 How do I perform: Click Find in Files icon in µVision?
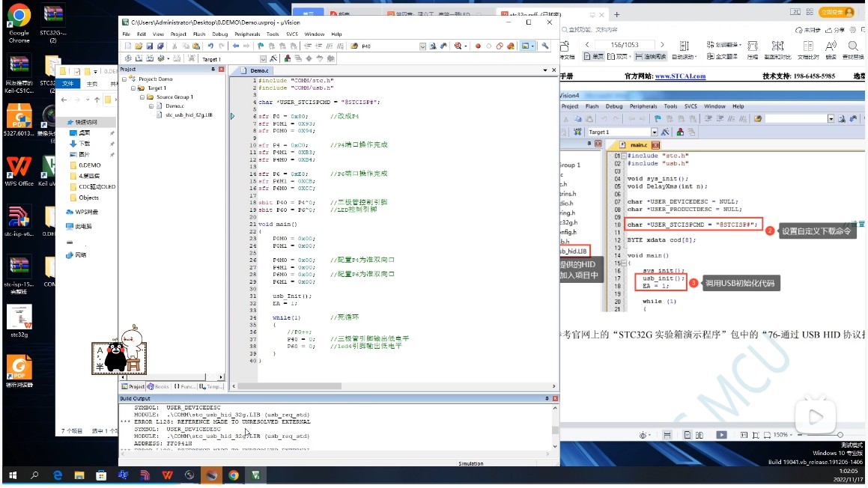point(354,46)
